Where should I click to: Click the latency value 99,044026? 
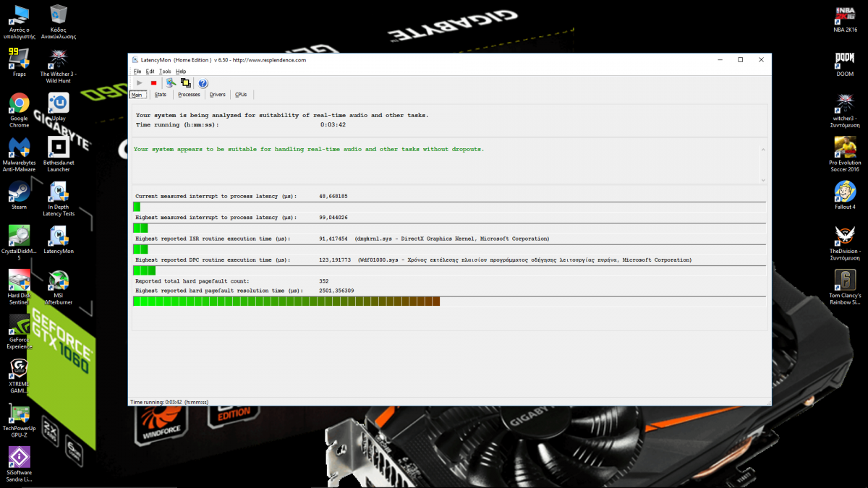(333, 217)
